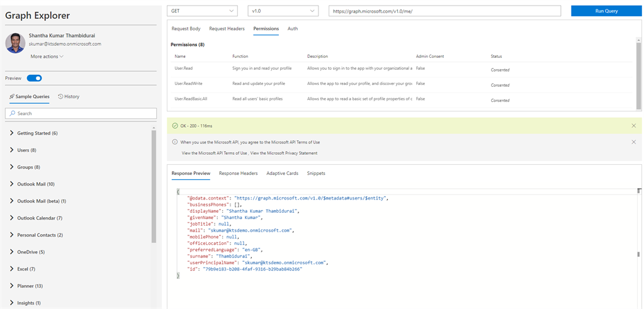Open the Adaptive Cards tab

(x=282, y=173)
